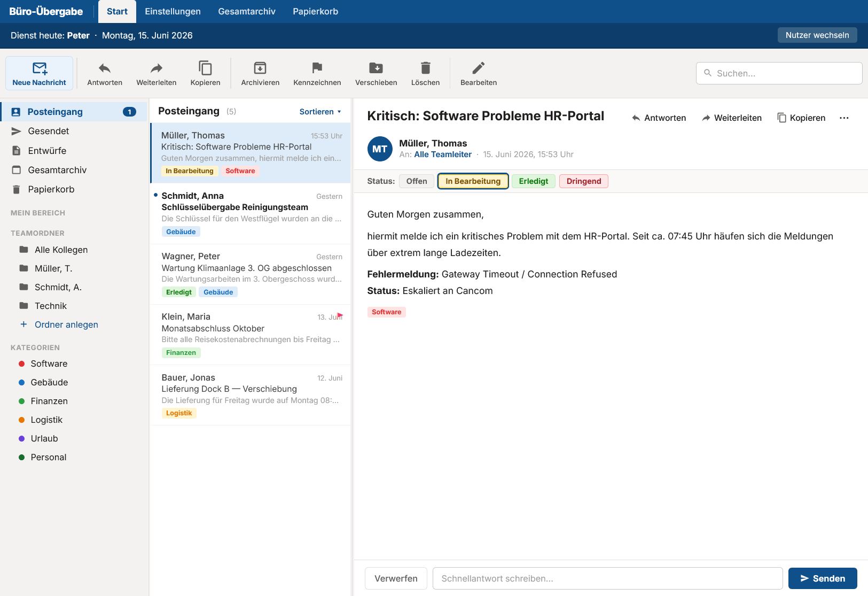The width and height of the screenshot is (868, 596).
Task: Set status to Erledigt
Action: point(534,181)
